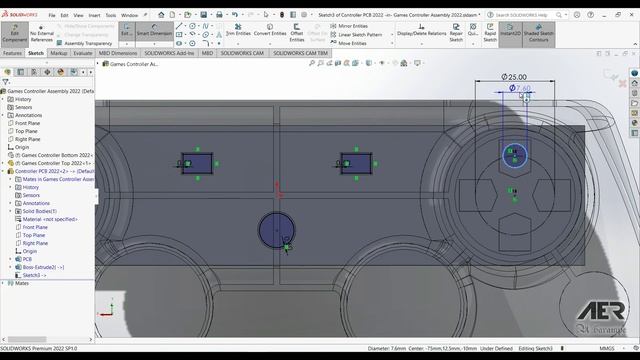This screenshot has height=360, width=640.
Task: Expand the Boss-Extrude2 feature
Action: (x=11, y=267)
